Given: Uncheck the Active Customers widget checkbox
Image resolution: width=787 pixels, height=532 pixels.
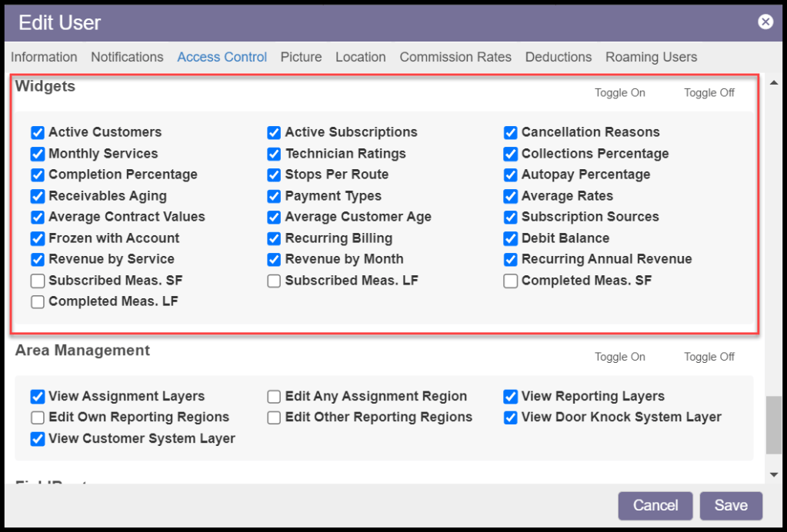Looking at the screenshot, I should [x=38, y=132].
